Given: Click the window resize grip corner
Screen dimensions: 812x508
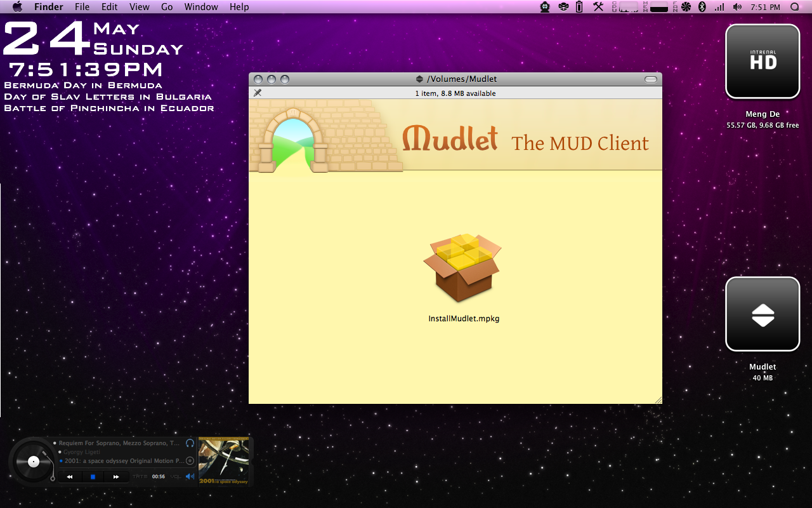Looking at the screenshot, I should (x=658, y=399).
